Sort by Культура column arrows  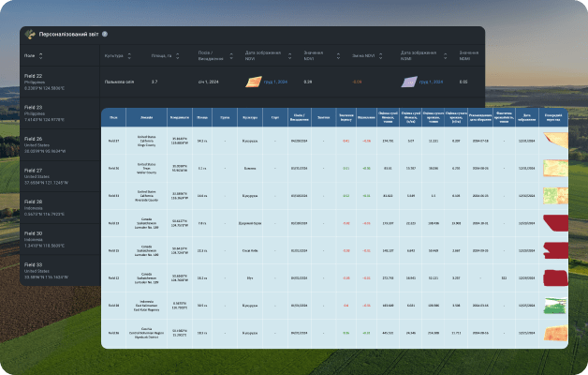pos(129,56)
